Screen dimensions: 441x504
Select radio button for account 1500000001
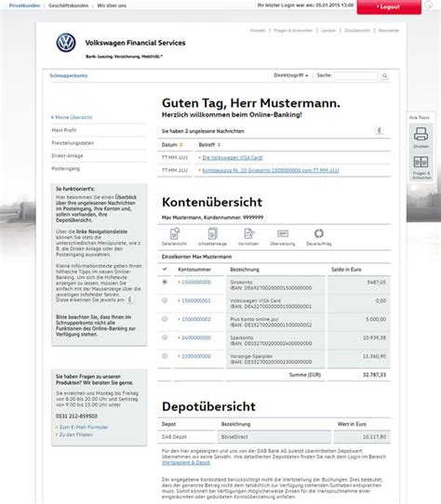[x=165, y=300]
